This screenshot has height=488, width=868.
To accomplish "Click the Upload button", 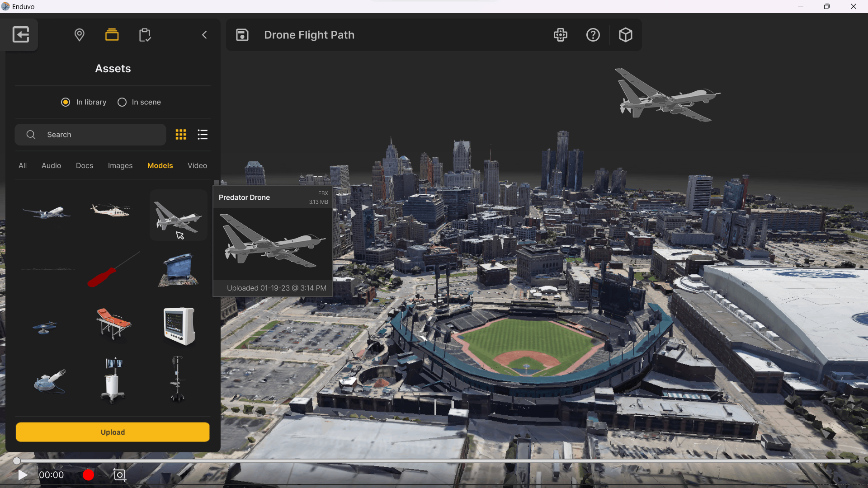I will [x=113, y=432].
